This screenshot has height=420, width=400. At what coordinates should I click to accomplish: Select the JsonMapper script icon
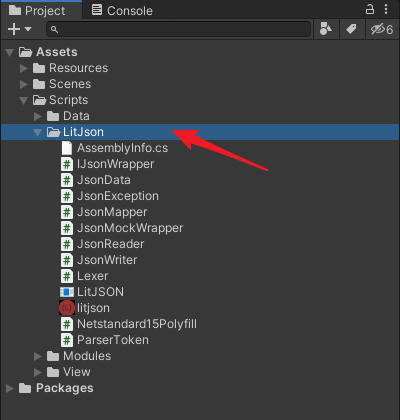[67, 212]
